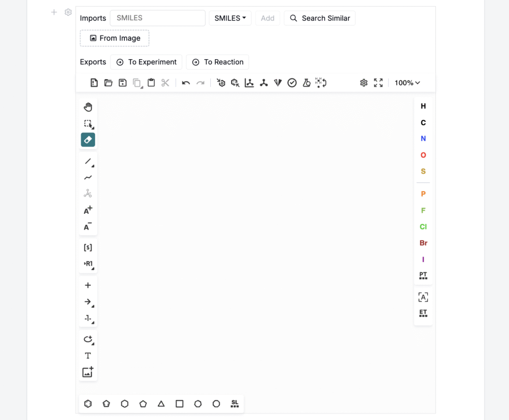Image resolution: width=509 pixels, height=420 pixels.
Task: Expand the 100% zoom dropdown
Action: point(407,83)
